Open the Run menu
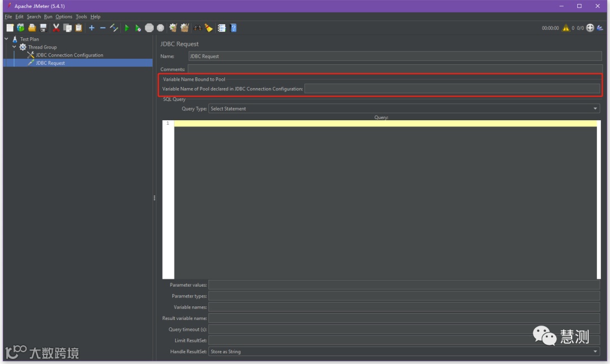The image size is (610, 364). (48, 17)
